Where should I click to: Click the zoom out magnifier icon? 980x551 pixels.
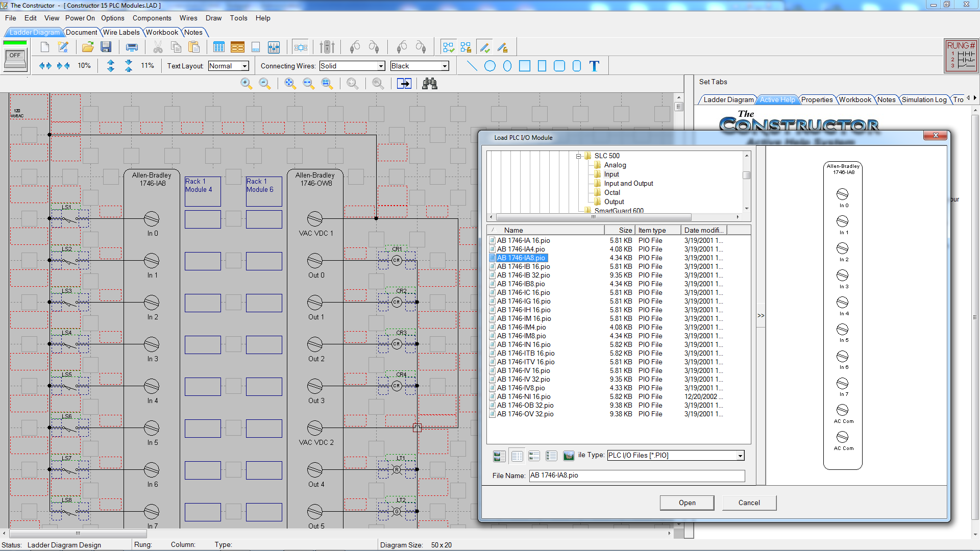click(264, 84)
